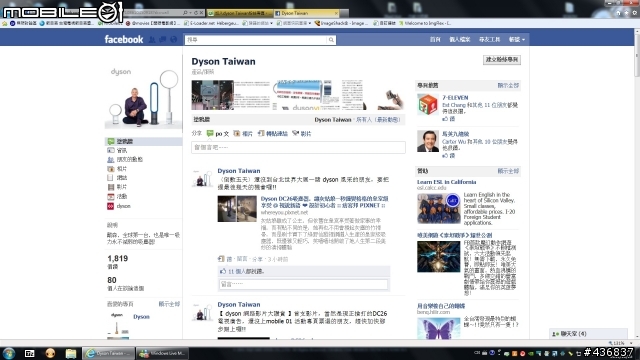This screenshot has width=640, height=360.
Task: Open the 'Learn ESL in California' ad link
Action: point(447,182)
